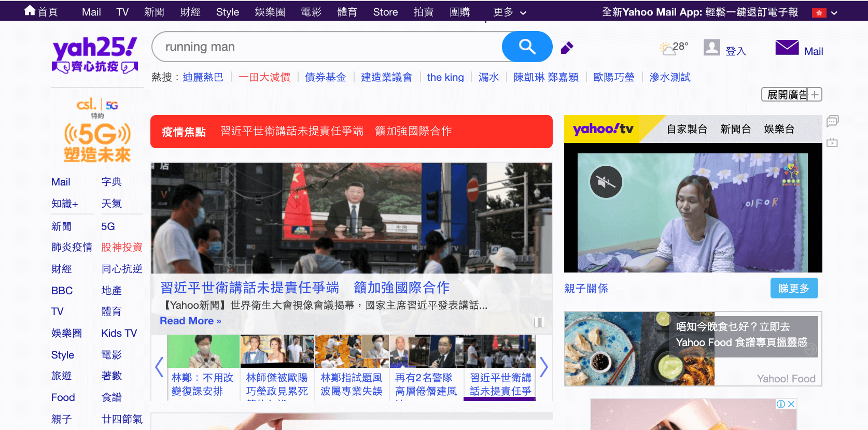Open Mail in top navigation bar
The width and height of the screenshot is (868, 430).
[91, 12]
